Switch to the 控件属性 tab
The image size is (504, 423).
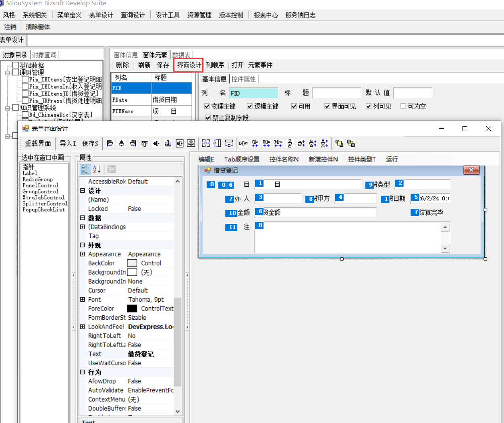click(x=243, y=79)
